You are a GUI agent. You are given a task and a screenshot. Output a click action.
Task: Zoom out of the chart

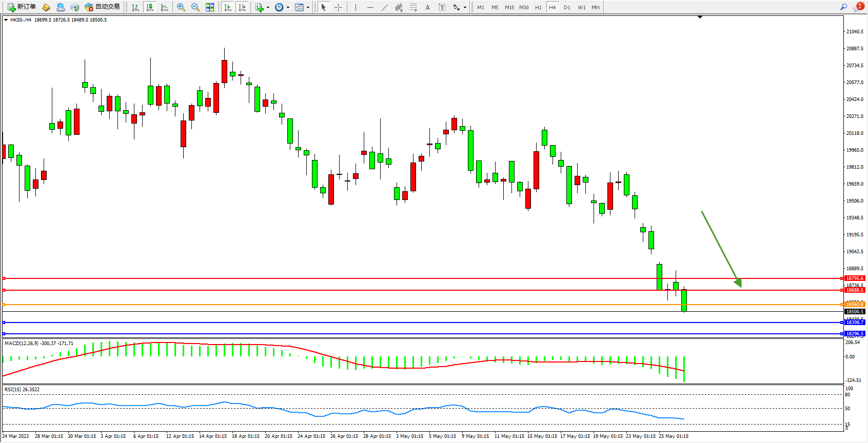(x=195, y=7)
